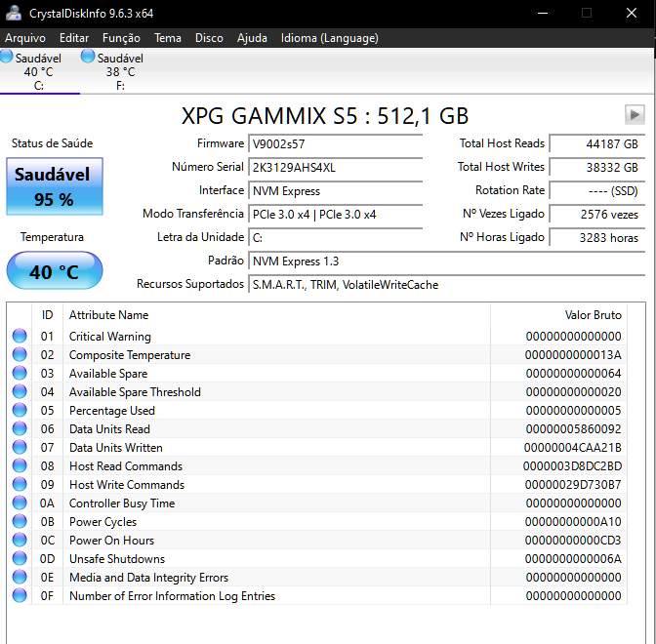Open the Ajuda menu

click(252, 38)
